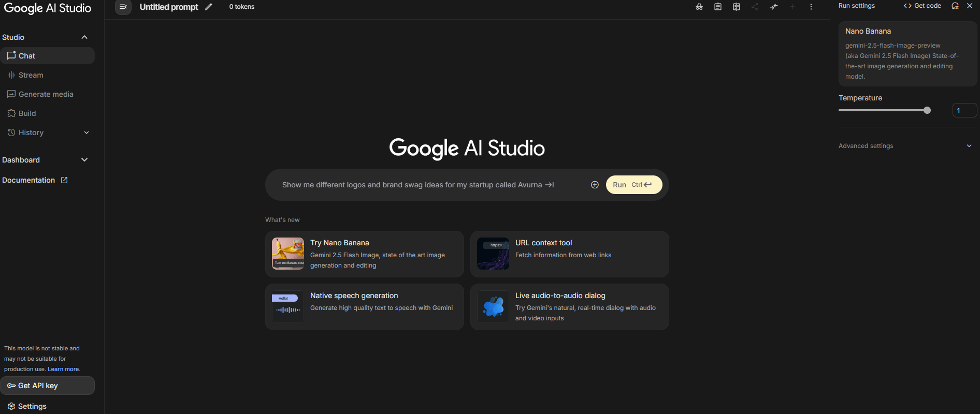Click the Temperature value input box
The width and height of the screenshot is (980, 414).
[x=964, y=110]
